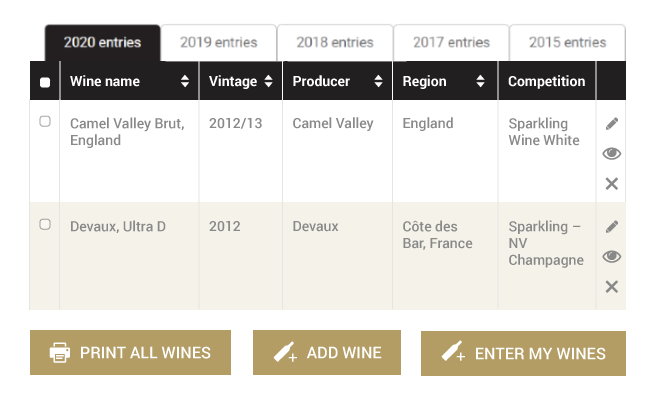Switch to the 2019 entries tab
Viewport: 660px width, 400px height.
pos(218,43)
